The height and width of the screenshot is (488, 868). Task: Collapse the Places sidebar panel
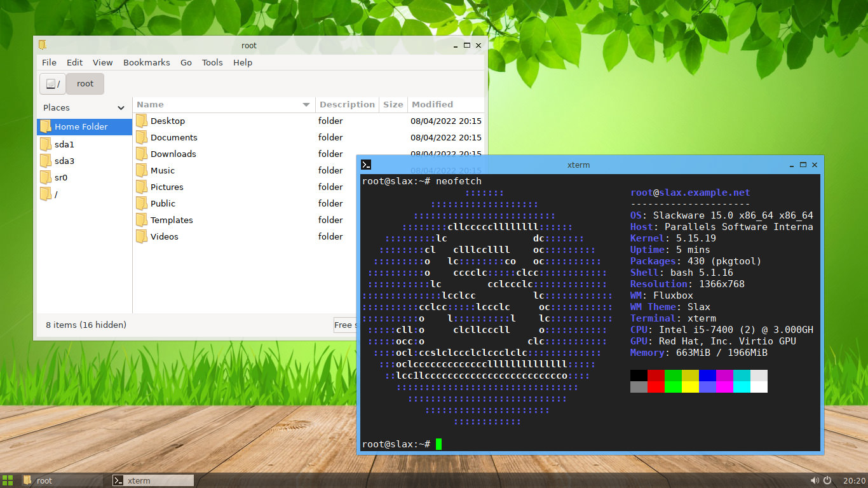pyautogui.click(x=121, y=108)
